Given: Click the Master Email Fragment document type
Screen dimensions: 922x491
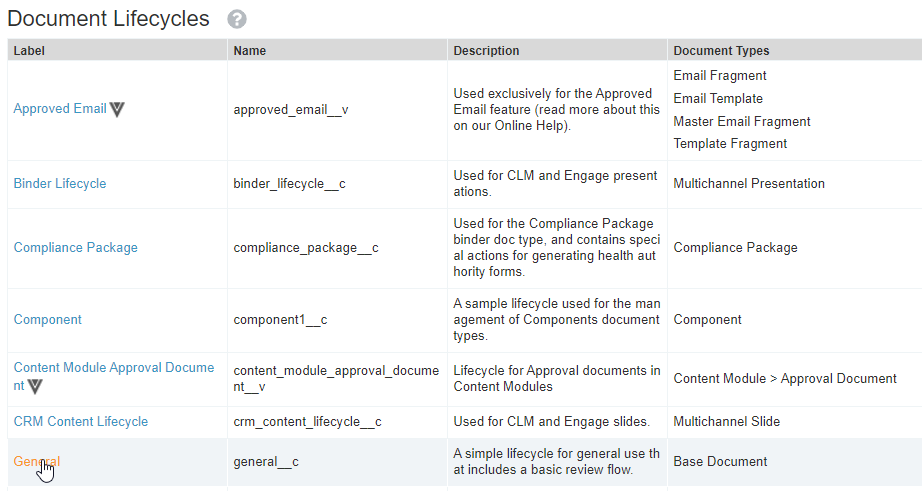Looking at the screenshot, I should [742, 121].
